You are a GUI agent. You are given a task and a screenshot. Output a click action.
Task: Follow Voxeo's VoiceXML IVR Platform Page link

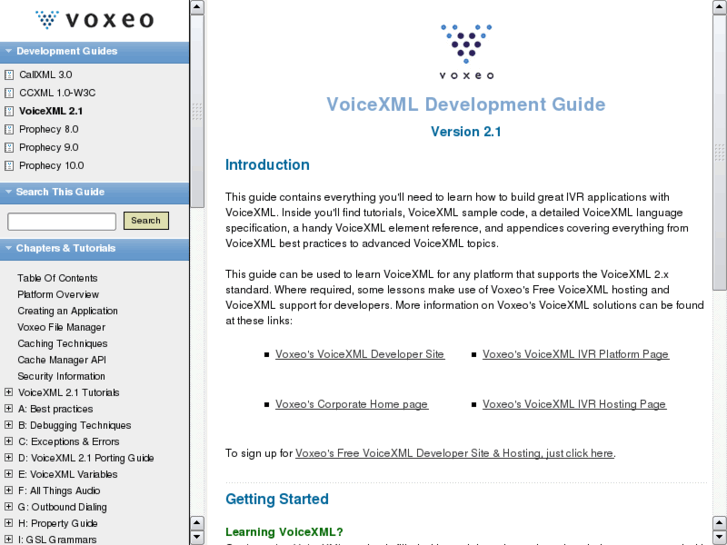tap(575, 354)
